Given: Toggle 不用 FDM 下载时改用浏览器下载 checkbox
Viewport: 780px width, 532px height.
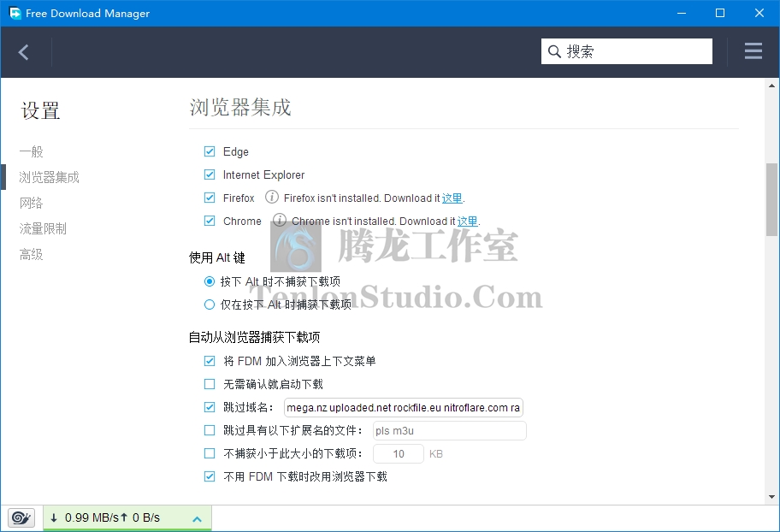Looking at the screenshot, I should (210, 476).
